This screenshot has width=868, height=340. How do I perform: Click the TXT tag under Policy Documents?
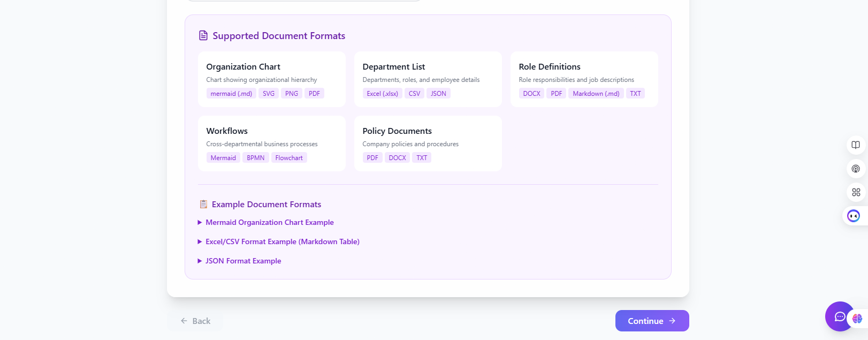(422, 157)
